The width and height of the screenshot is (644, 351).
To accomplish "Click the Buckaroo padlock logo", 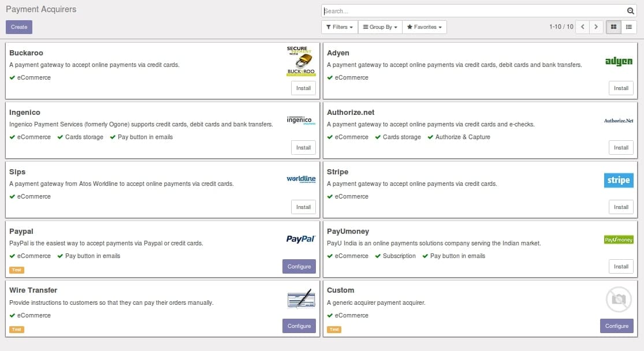I will pos(301,61).
